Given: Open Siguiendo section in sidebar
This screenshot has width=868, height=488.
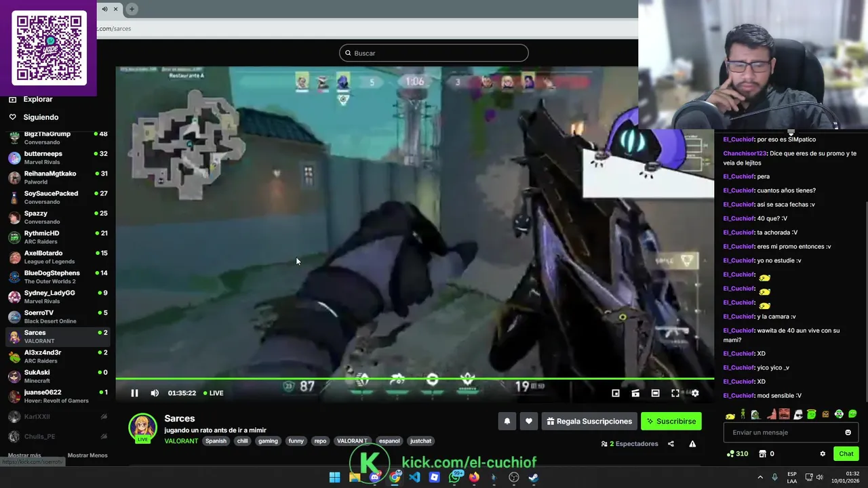Looking at the screenshot, I should [x=41, y=117].
